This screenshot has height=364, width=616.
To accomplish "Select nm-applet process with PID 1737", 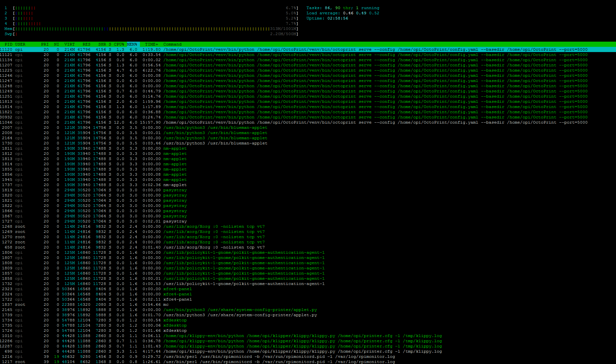I will [175, 185].
